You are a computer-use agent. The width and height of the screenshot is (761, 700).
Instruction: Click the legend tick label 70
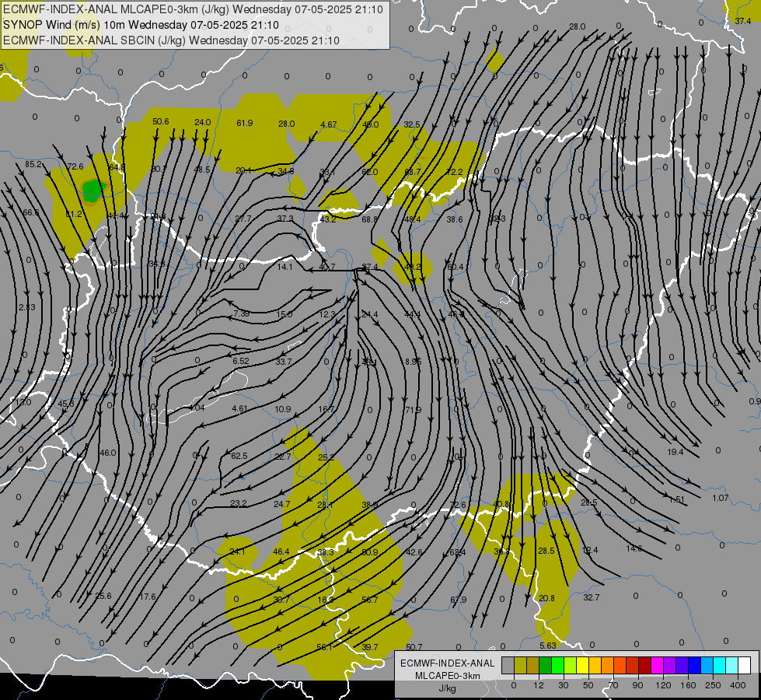(613, 685)
